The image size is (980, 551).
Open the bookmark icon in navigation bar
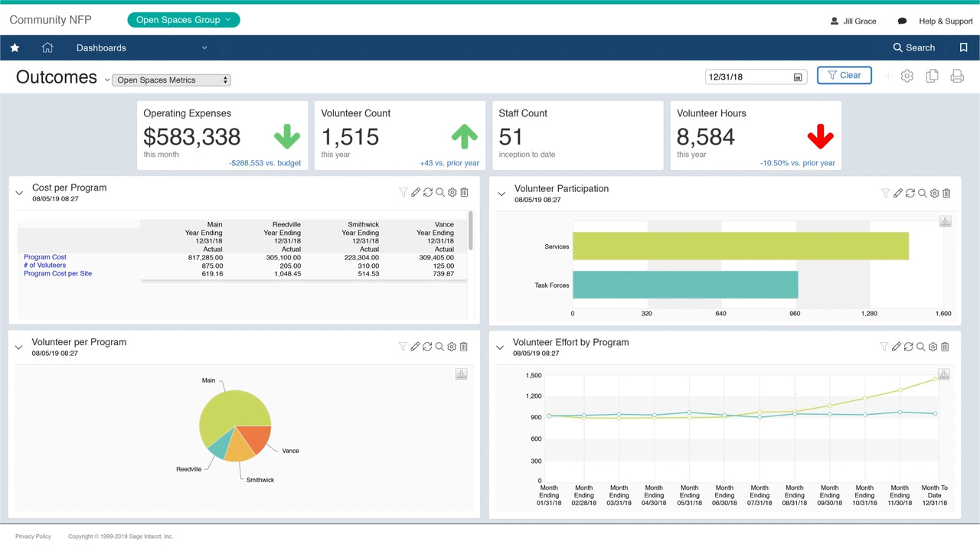click(963, 47)
